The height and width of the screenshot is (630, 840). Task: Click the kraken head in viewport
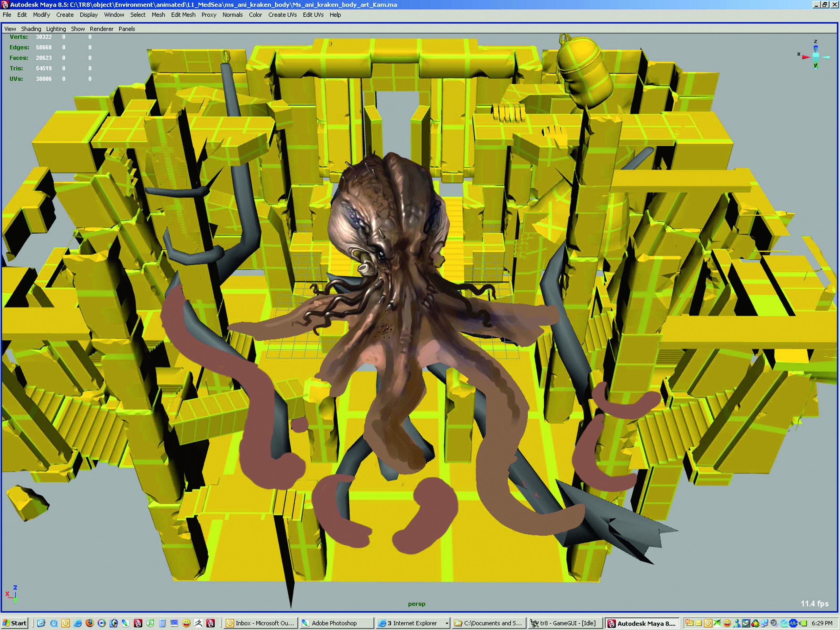point(383,213)
